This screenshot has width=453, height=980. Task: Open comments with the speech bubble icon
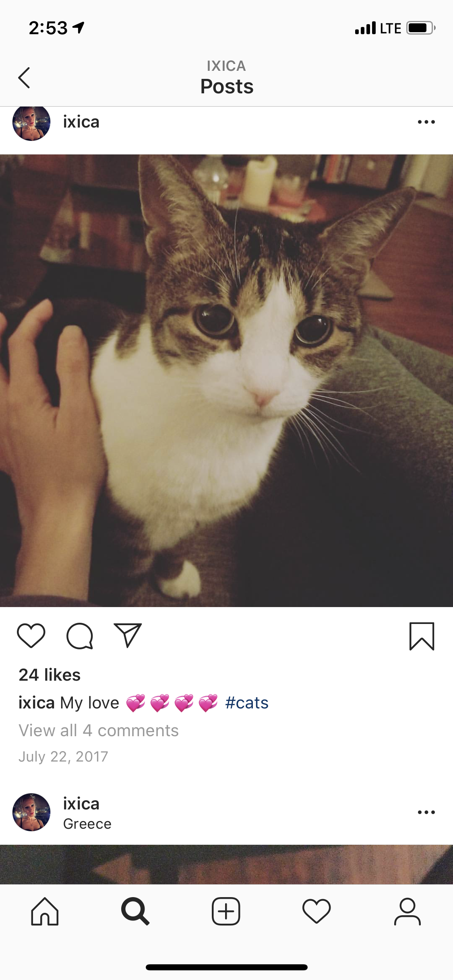point(80,636)
